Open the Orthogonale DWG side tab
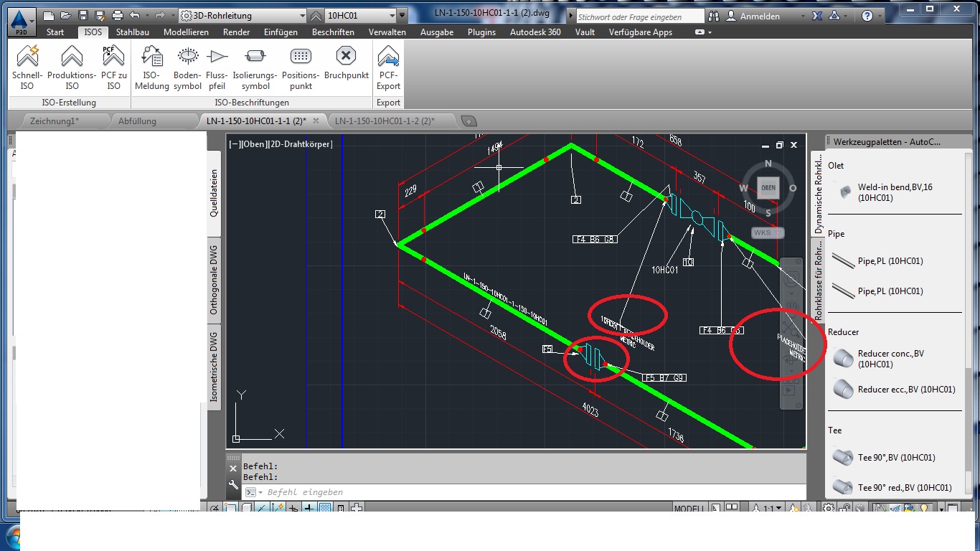 214,281
